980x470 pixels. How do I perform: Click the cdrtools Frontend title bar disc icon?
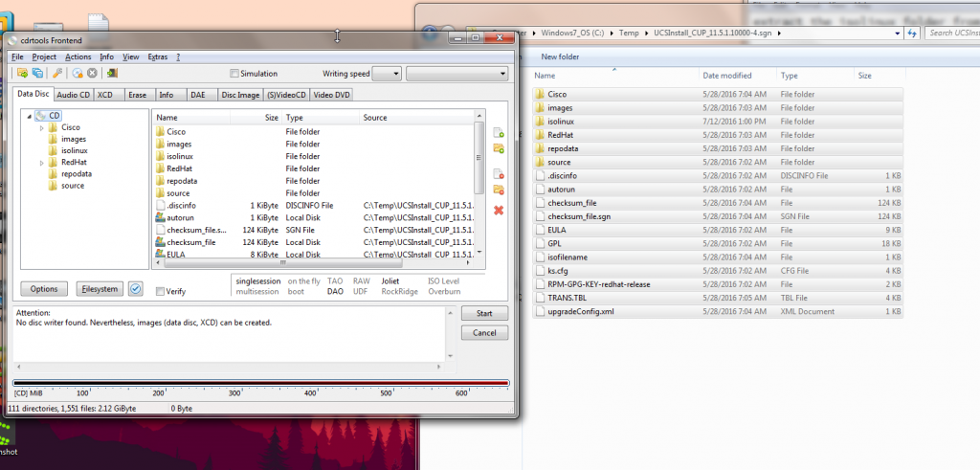pos(13,40)
